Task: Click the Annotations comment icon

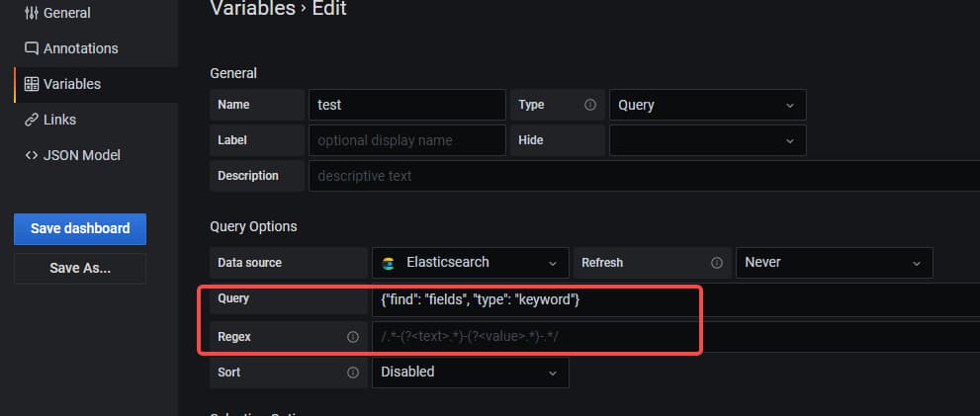Action: (x=32, y=48)
